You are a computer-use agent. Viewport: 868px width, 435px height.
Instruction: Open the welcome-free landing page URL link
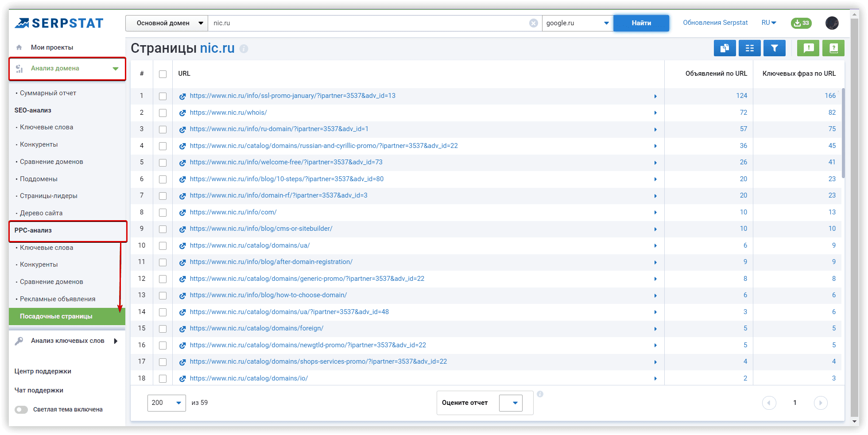coord(286,162)
